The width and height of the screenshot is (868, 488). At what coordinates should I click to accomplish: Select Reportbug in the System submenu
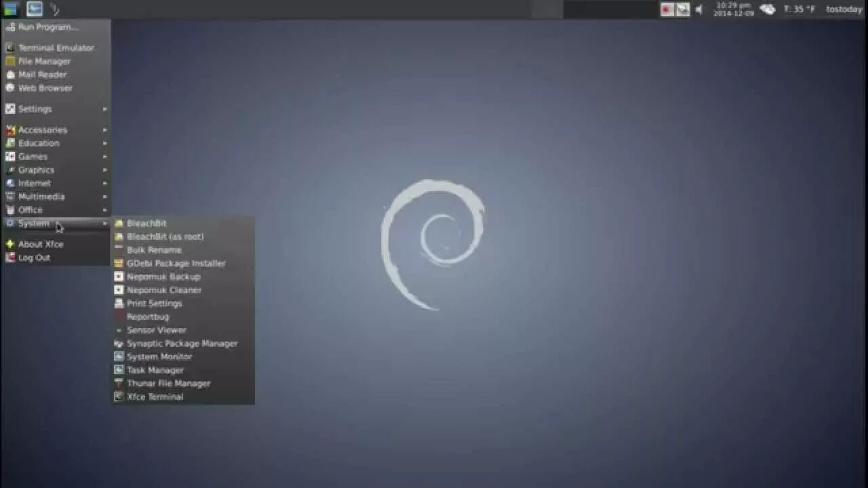[x=183, y=317]
